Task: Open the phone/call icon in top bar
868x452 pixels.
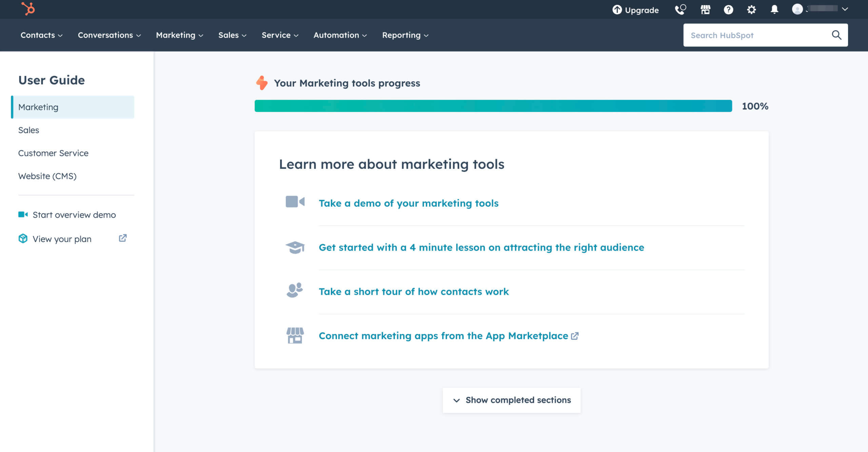Action: (680, 10)
